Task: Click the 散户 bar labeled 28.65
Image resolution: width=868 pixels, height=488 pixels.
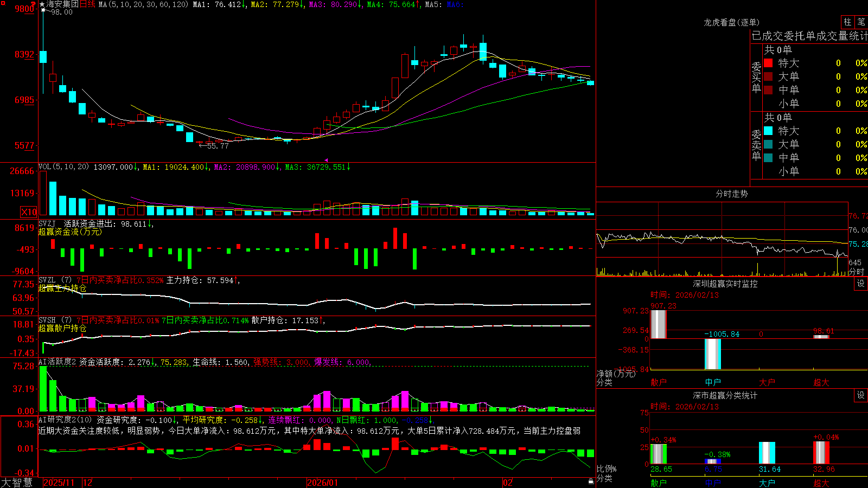Action: click(658, 454)
